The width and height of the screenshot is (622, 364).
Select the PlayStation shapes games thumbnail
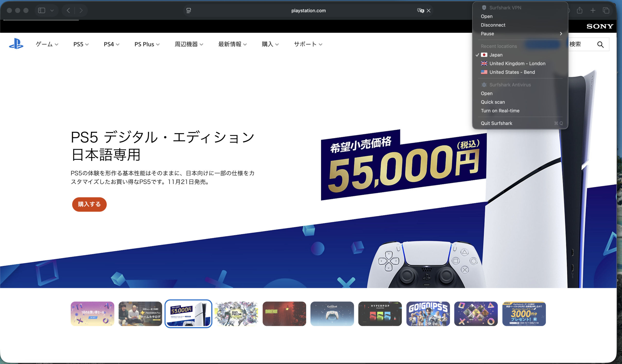(x=476, y=314)
